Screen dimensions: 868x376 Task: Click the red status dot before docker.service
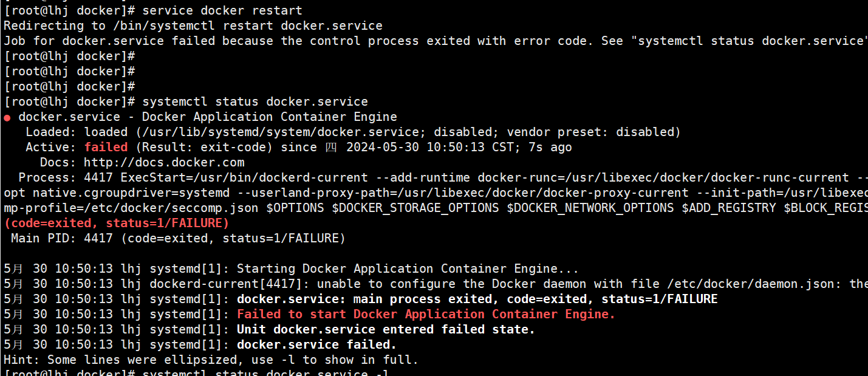point(7,117)
